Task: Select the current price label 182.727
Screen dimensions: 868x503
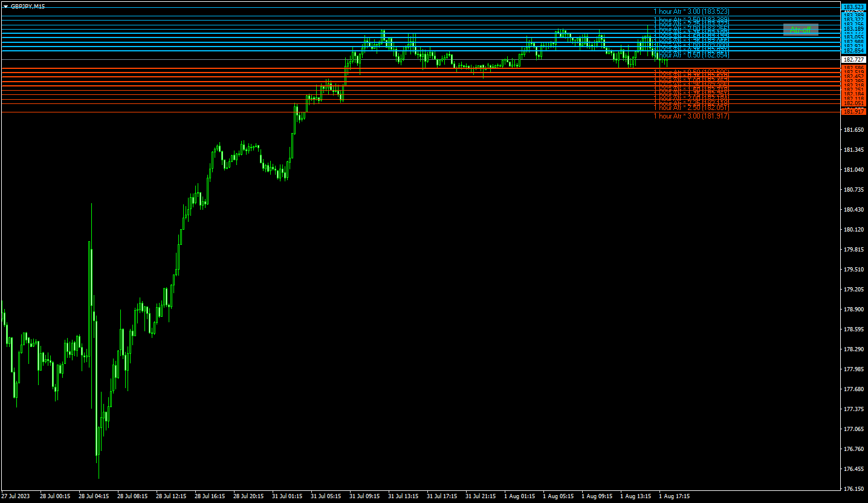Action: [x=853, y=60]
